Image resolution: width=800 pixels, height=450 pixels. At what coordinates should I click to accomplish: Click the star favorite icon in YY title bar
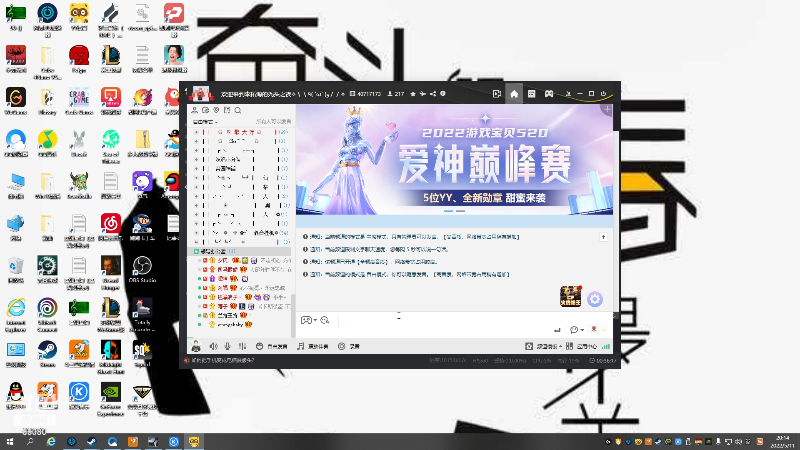(413, 94)
